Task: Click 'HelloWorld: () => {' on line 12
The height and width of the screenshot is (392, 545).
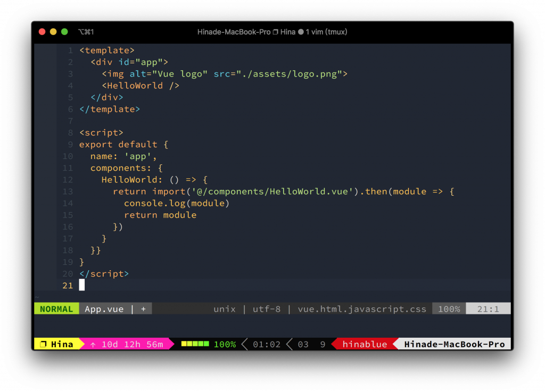Action: point(154,180)
